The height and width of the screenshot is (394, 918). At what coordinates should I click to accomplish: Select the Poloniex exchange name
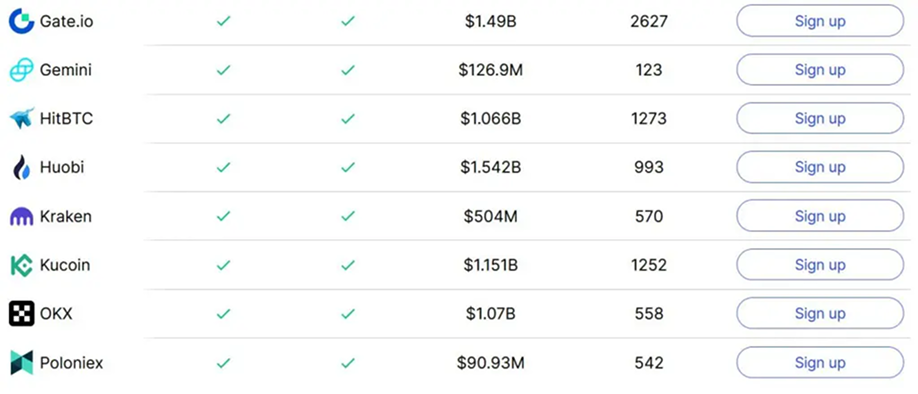71,363
